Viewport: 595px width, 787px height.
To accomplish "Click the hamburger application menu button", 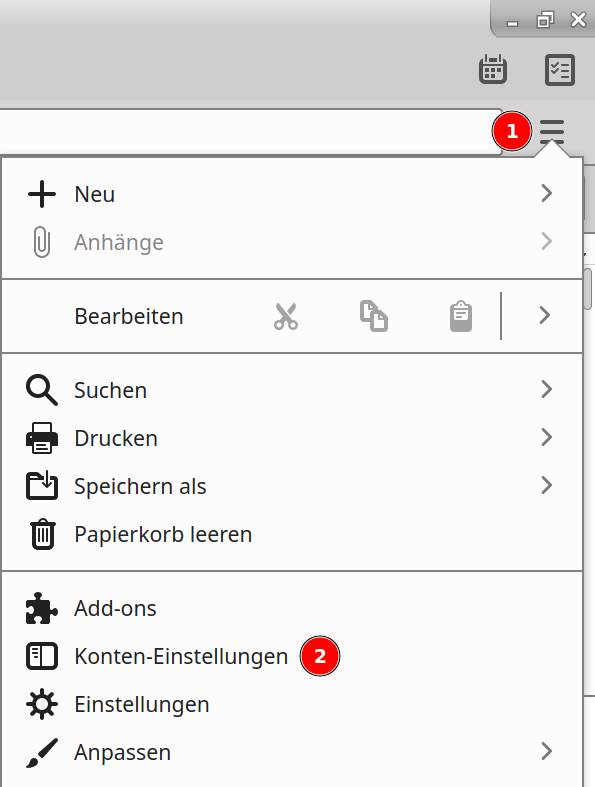I will click(x=552, y=132).
